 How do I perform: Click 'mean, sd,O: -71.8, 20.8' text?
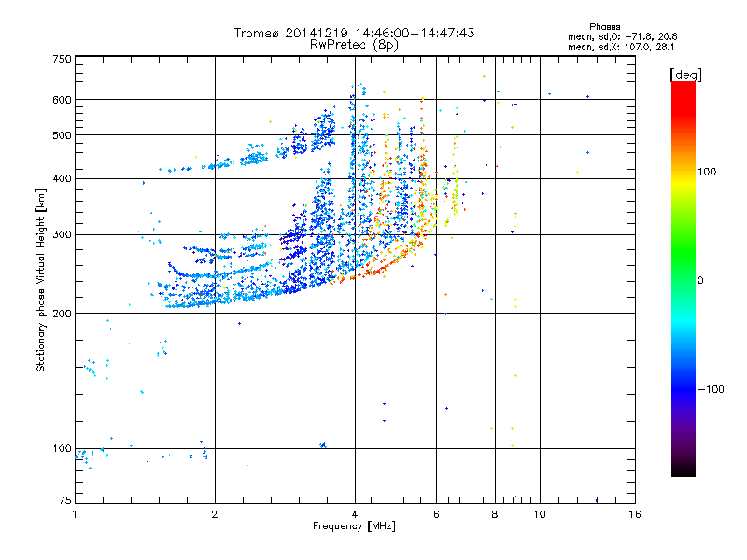[622, 36]
